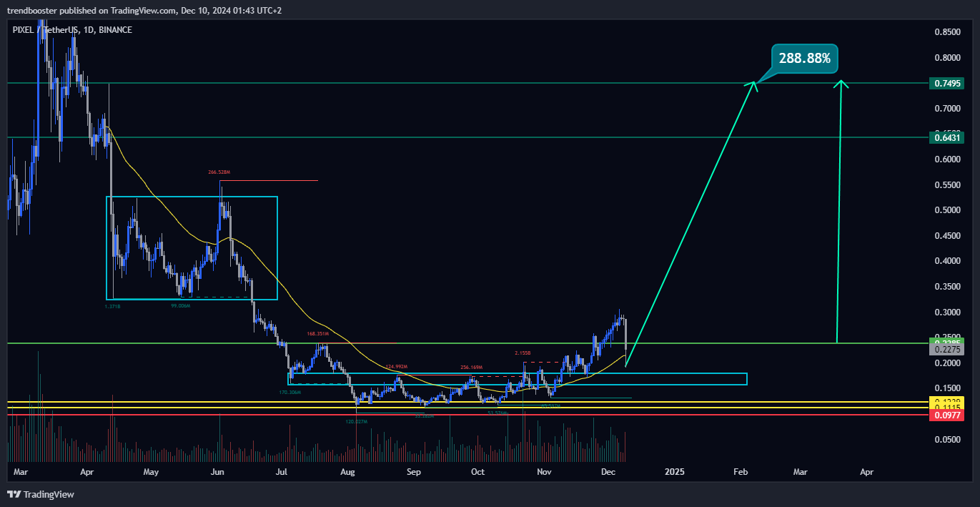Click the 0.2275 current price tag
Image resolution: width=980 pixels, height=507 pixels.
949,350
